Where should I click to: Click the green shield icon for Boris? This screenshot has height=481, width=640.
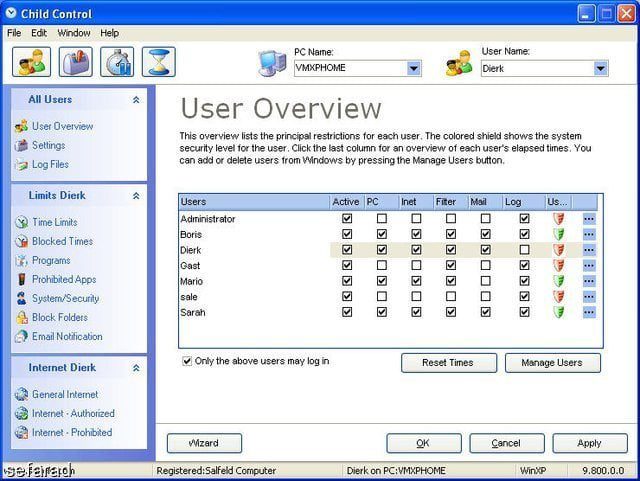tap(558, 234)
